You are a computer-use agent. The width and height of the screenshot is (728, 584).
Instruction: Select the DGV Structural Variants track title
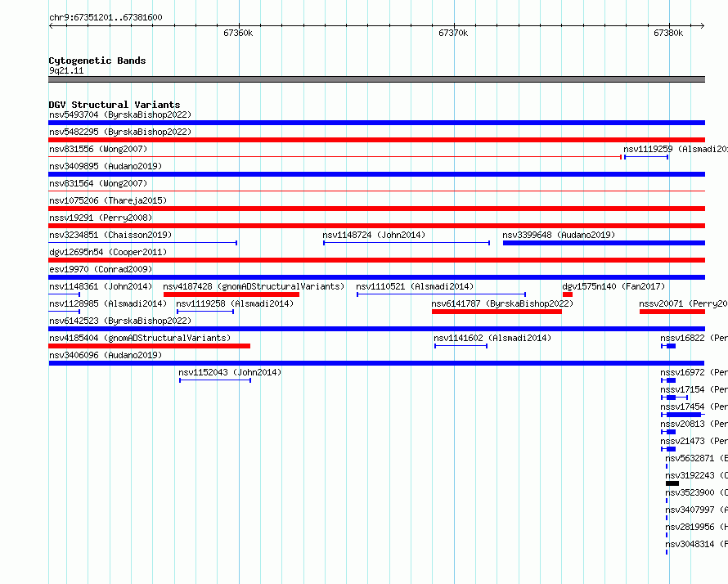click(x=115, y=105)
